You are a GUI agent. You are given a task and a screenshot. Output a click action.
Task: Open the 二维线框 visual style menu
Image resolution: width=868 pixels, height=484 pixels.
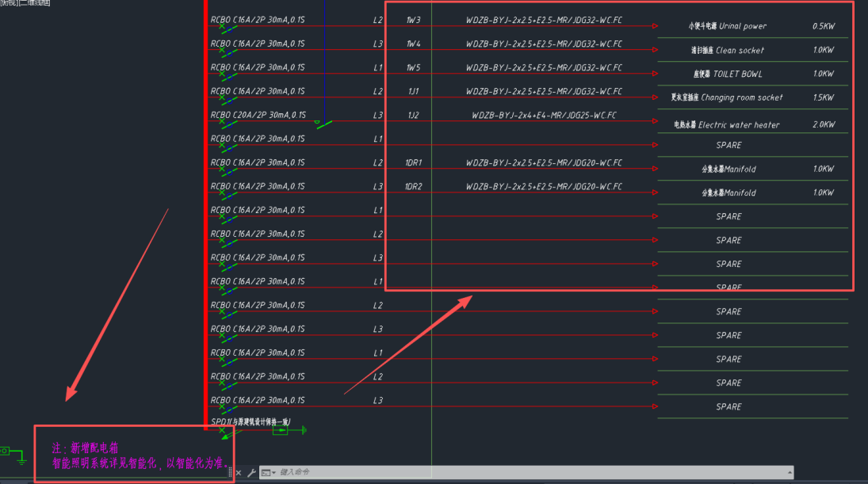(36, 3)
